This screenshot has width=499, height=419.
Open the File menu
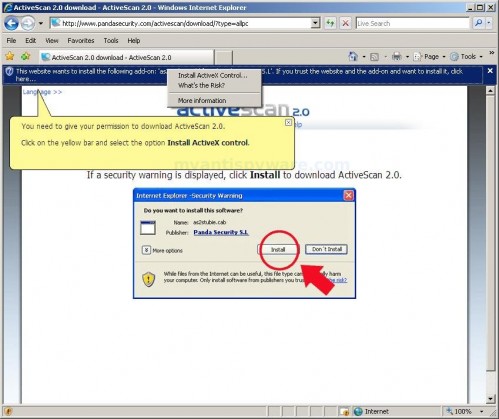tap(11, 41)
